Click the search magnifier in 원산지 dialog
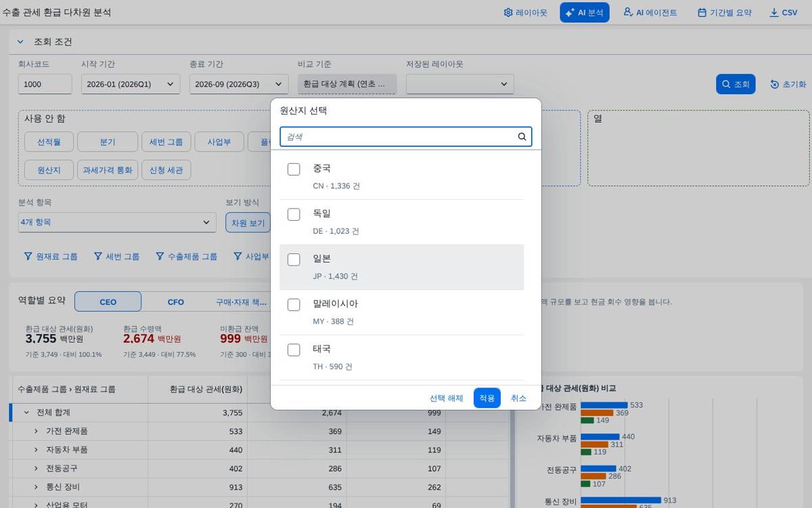Image resolution: width=812 pixels, height=508 pixels. [x=522, y=136]
